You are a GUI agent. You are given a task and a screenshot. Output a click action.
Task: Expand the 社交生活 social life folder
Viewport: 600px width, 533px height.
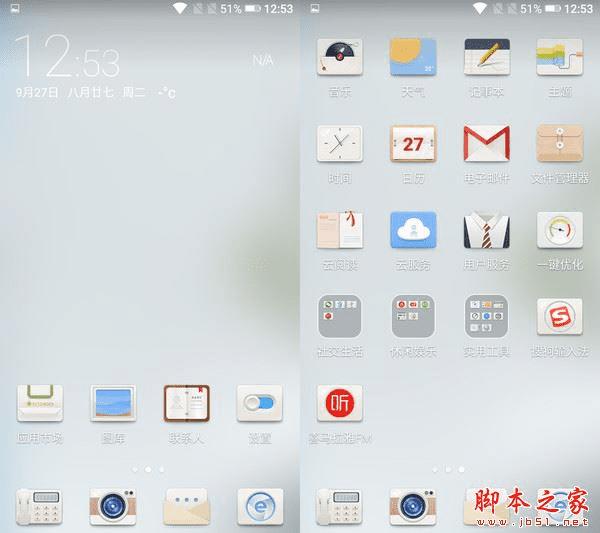click(339, 316)
